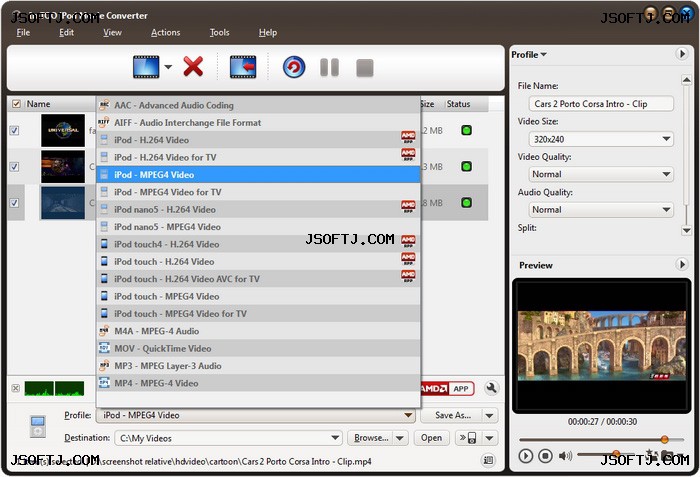Click the Open destination button
Viewport: 700px width, 477px height.
pos(431,438)
